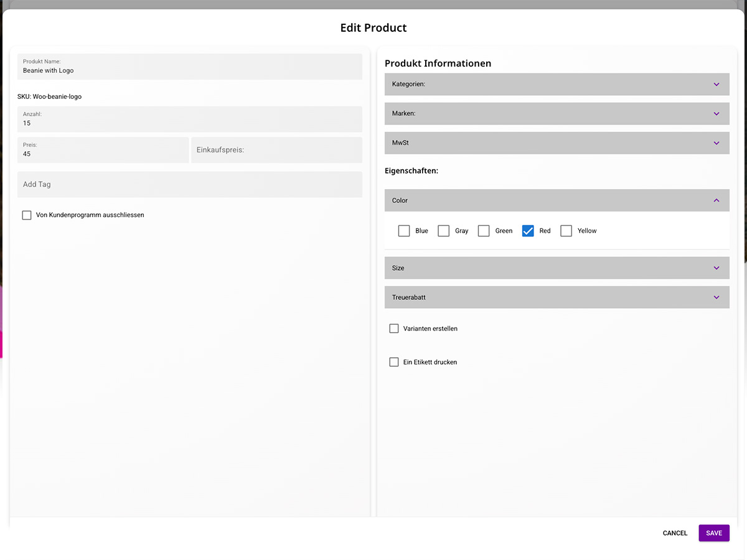Check the Blue color checkbox
The height and width of the screenshot is (560, 747).
[404, 231]
